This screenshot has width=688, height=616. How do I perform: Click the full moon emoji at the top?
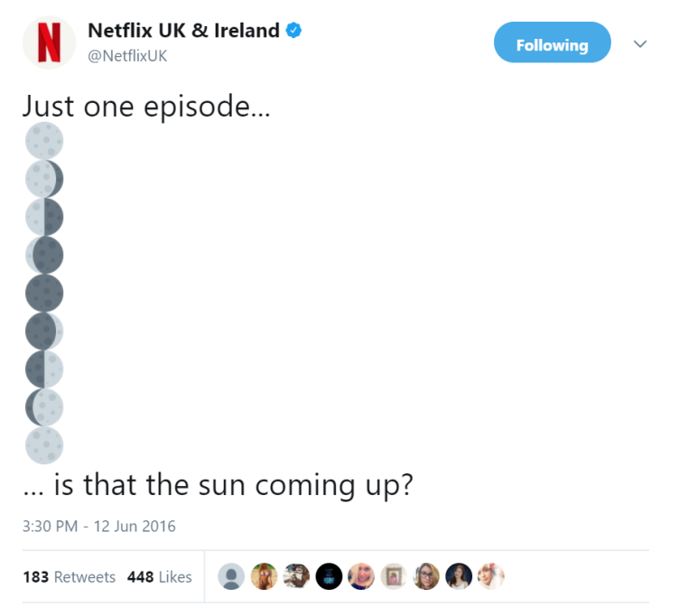point(44,141)
